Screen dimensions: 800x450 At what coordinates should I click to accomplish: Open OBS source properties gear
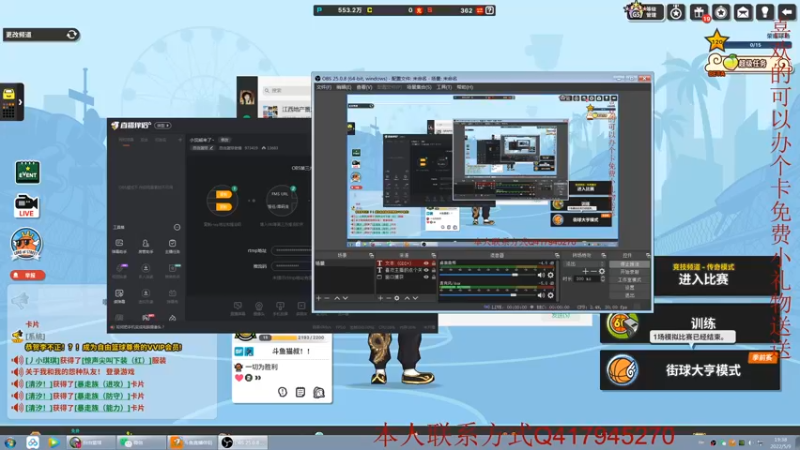tap(396, 298)
